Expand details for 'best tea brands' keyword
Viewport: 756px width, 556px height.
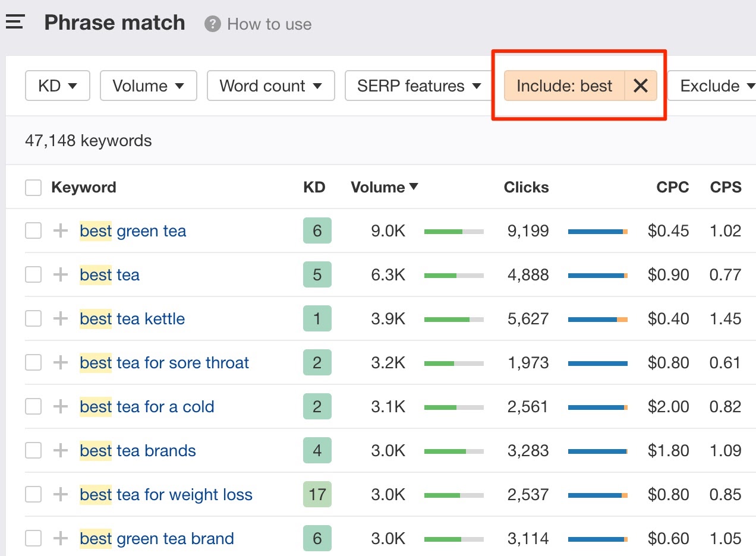click(59, 450)
